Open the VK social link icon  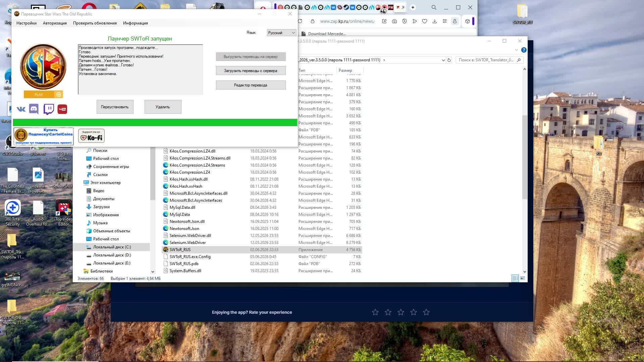[21, 109]
